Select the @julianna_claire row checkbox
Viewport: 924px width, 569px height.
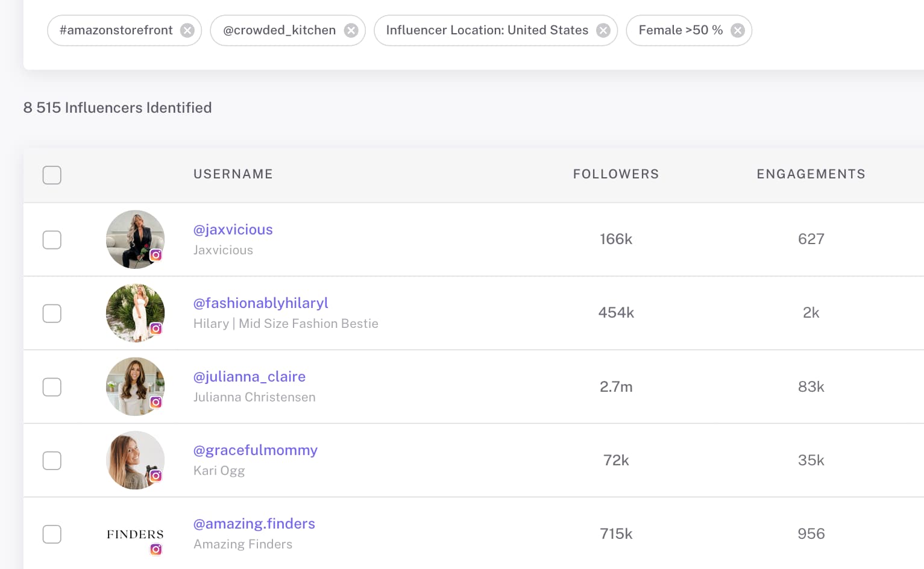point(52,387)
